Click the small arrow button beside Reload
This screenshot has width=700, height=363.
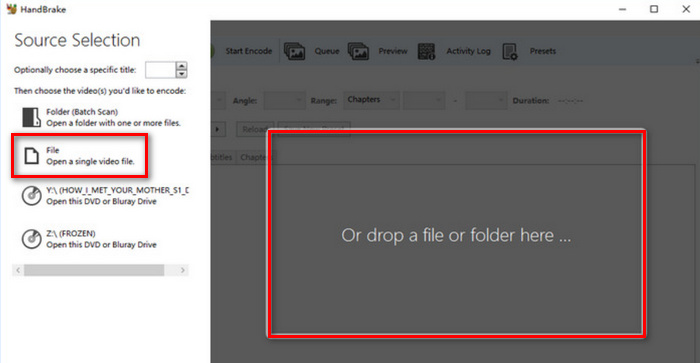[218, 129]
